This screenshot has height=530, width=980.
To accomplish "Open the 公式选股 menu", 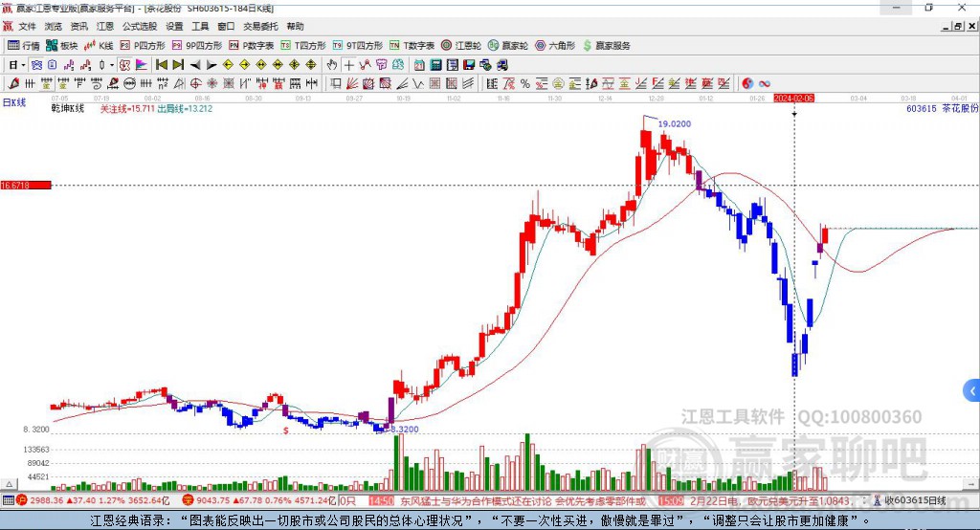I will tap(140, 26).
